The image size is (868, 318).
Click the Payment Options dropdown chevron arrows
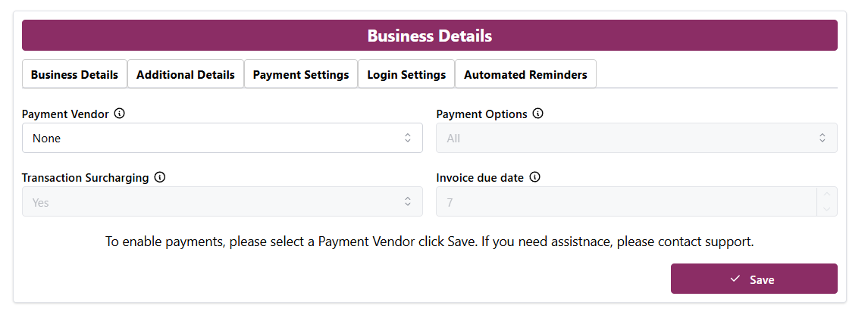(823, 139)
